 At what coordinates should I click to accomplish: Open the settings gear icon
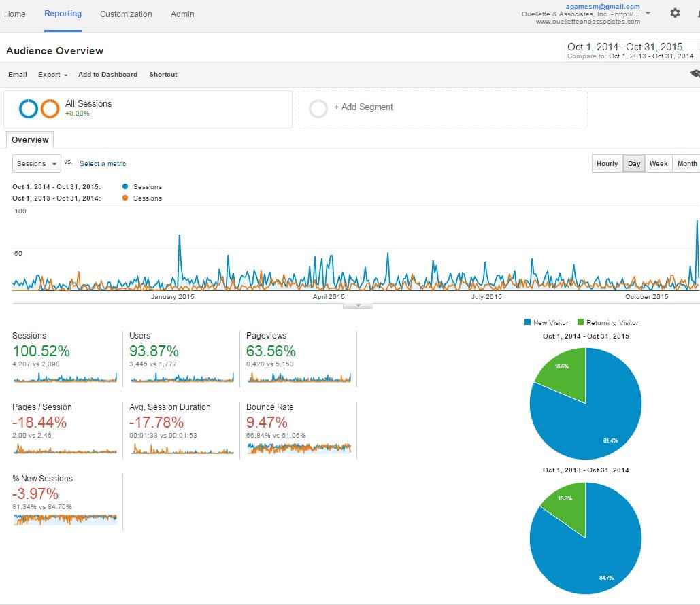coord(675,13)
